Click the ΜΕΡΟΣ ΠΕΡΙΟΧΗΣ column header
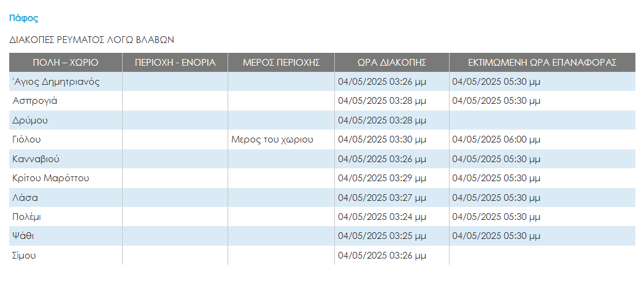 [x=281, y=62]
